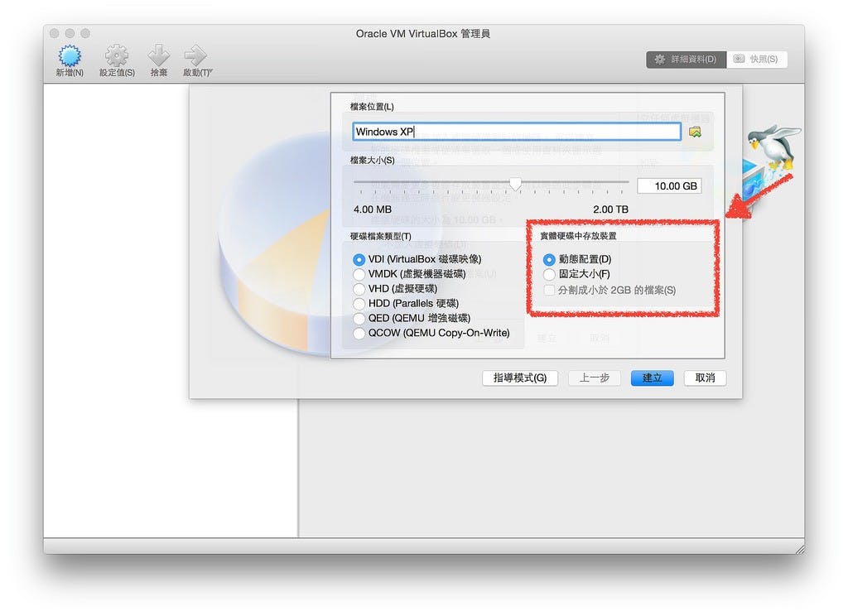The image size is (848, 616).
Task: Click the folder browse icon beside file location
Action: (695, 132)
